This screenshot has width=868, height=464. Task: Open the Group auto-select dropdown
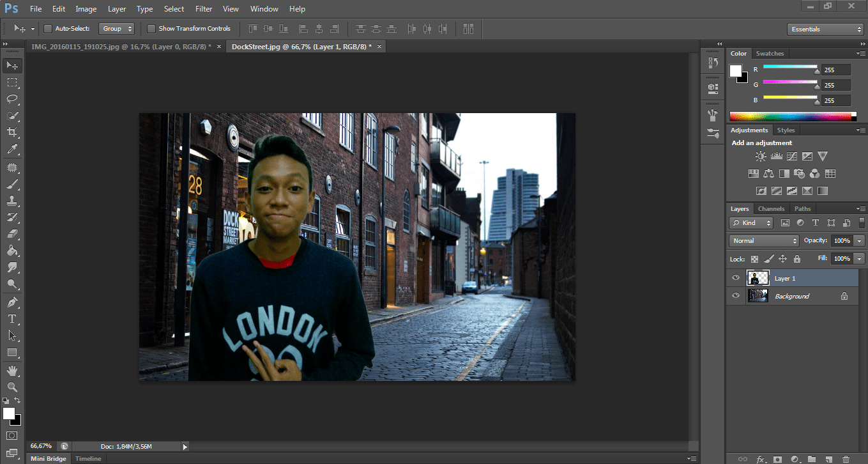coord(117,29)
